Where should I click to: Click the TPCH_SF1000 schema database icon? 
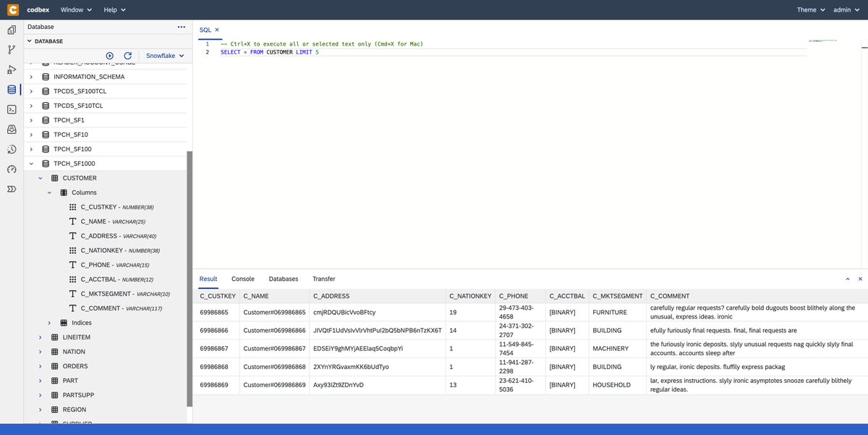tap(46, 164)
